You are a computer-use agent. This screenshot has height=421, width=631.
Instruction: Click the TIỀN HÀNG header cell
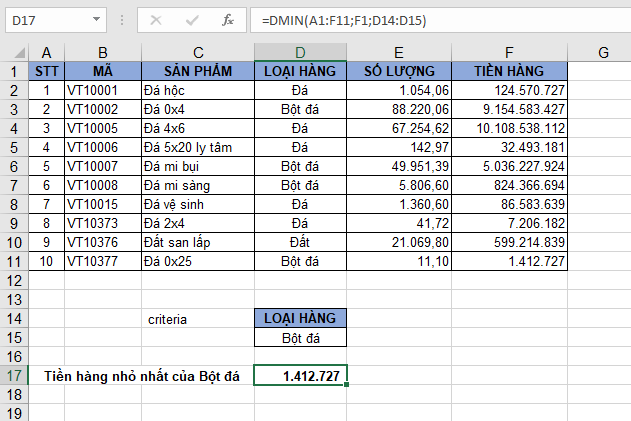click(510, 71)
